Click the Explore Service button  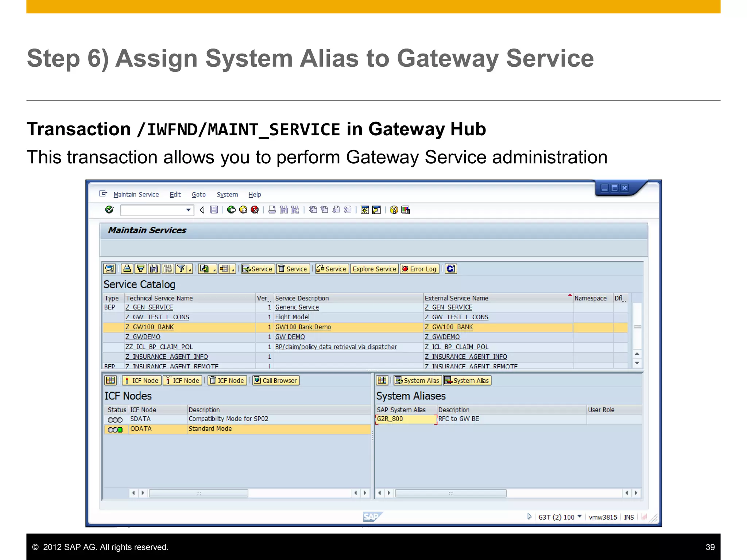[374, 269]
